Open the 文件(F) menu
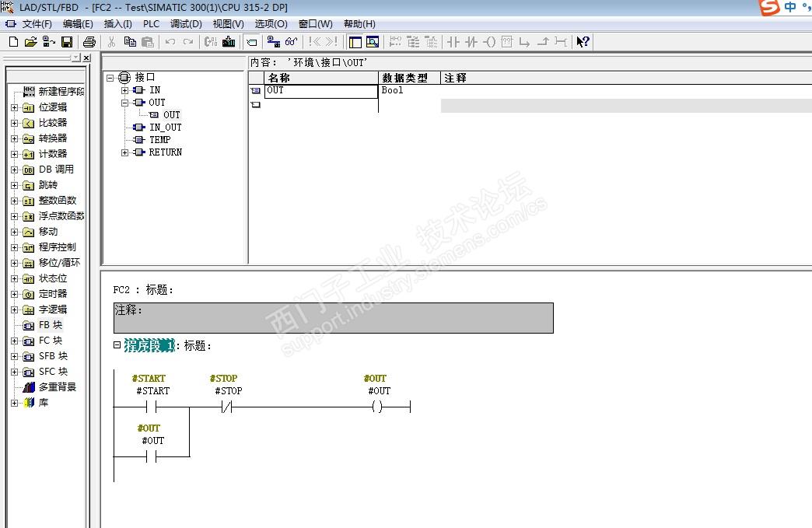 [x=37, y=24]
